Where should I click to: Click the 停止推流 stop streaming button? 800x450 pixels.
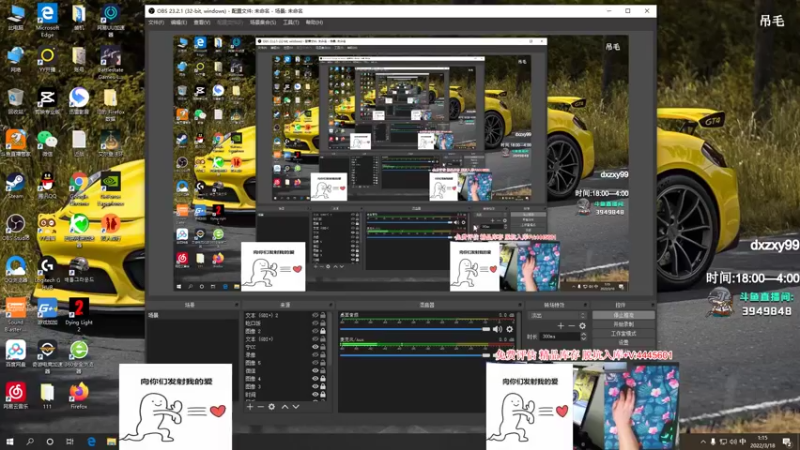click(x=623, y=315)
